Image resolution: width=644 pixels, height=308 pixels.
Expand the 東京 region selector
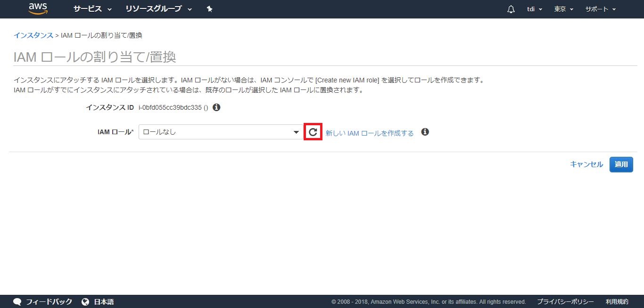(564, 9)
